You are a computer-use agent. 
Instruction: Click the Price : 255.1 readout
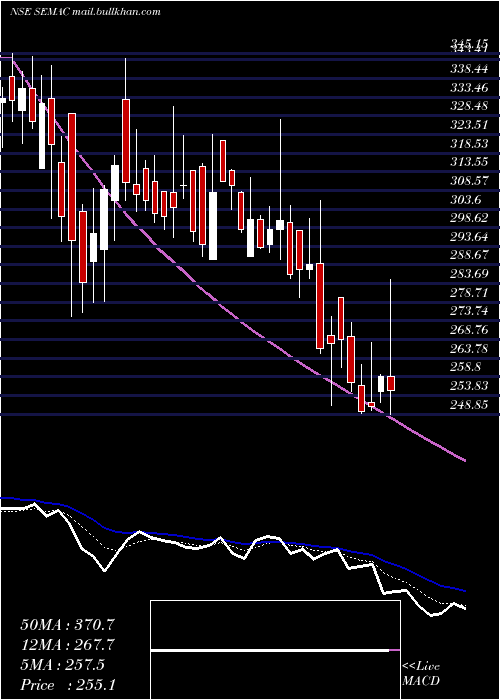[x=67, y=685]
